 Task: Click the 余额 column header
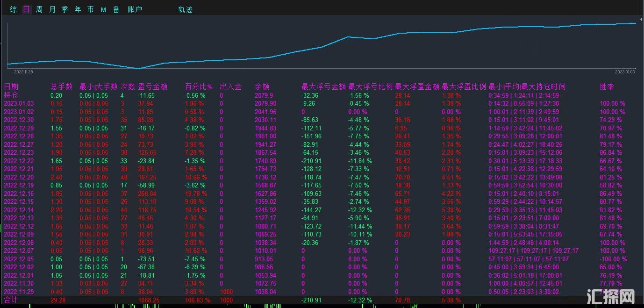point(262,86)
